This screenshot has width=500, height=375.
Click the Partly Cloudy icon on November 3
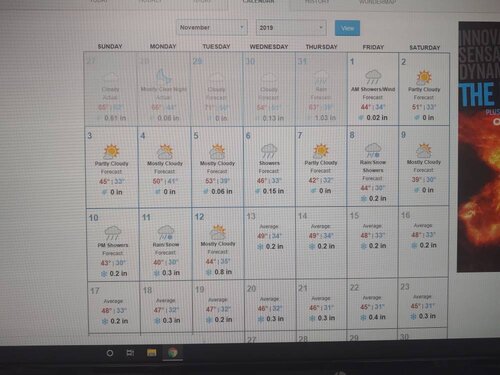(x=111, y=151)
